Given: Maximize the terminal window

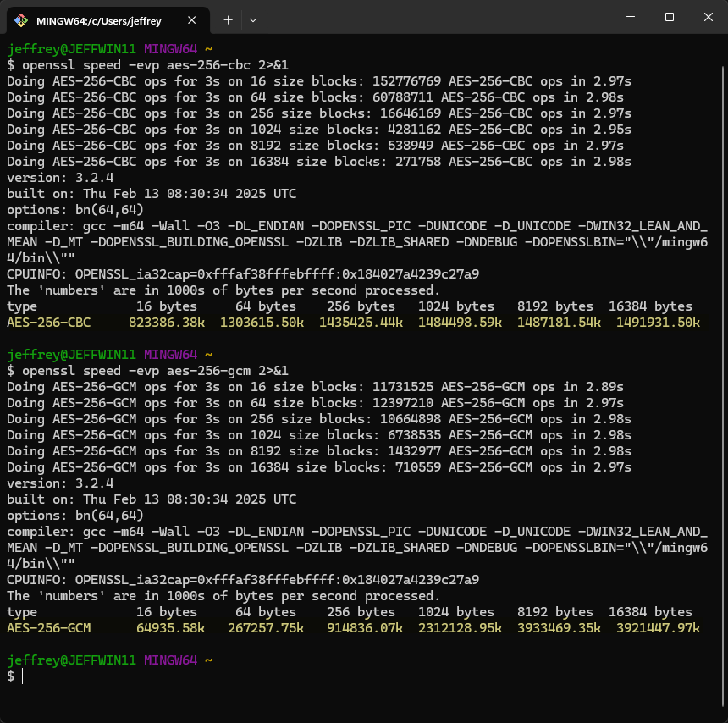Looking at the screenshot, I should point(670,17).
